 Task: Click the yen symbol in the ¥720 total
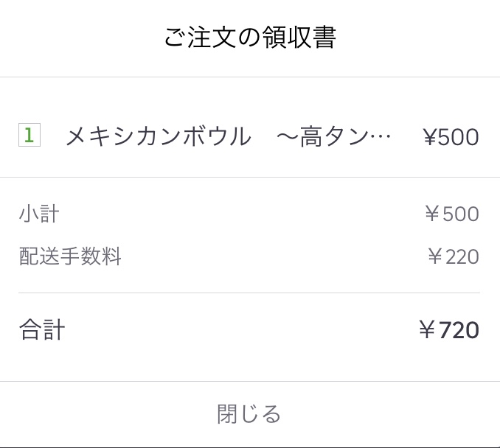click(x=427, y=330)
